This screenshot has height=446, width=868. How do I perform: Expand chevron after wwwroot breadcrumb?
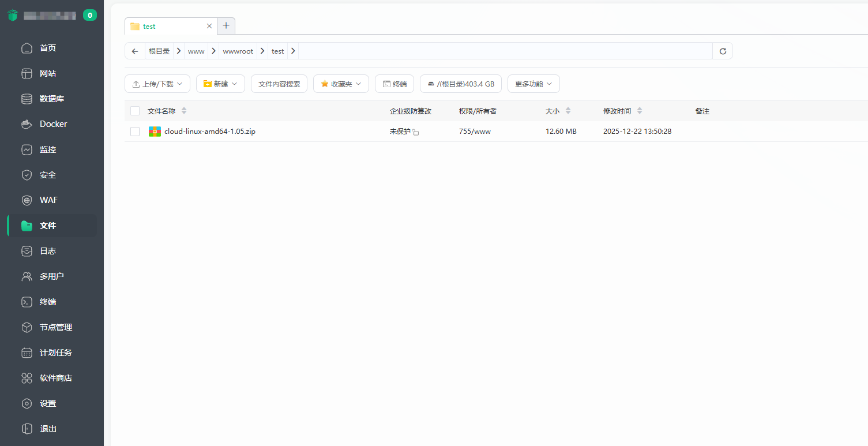(x=262, y=51)
